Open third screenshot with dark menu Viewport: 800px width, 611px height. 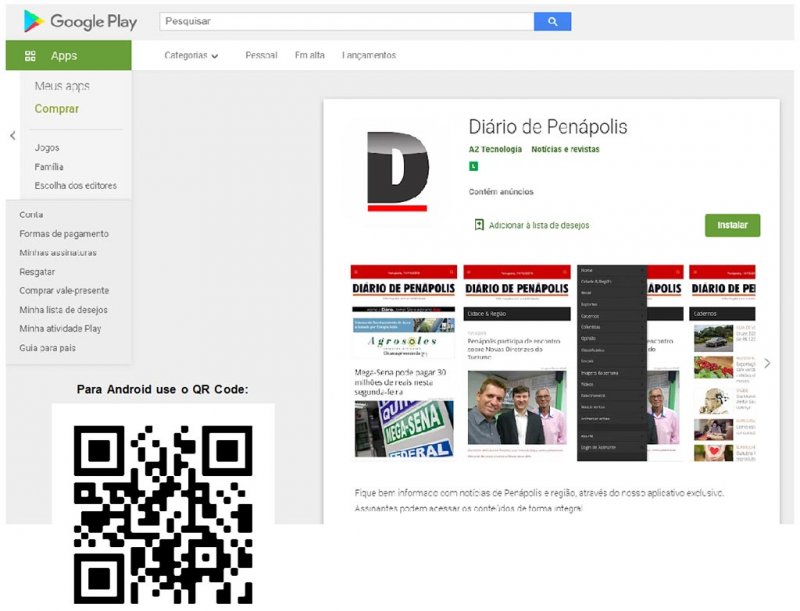tap(630, 363)
